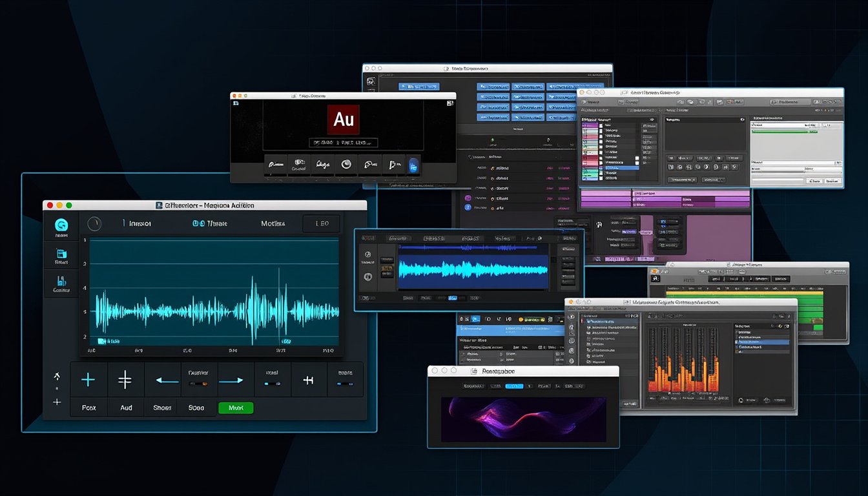Switch to the 'Theas' tab with the cyan 00 icon
868x496 pixels.
click(x=209, y=223)
